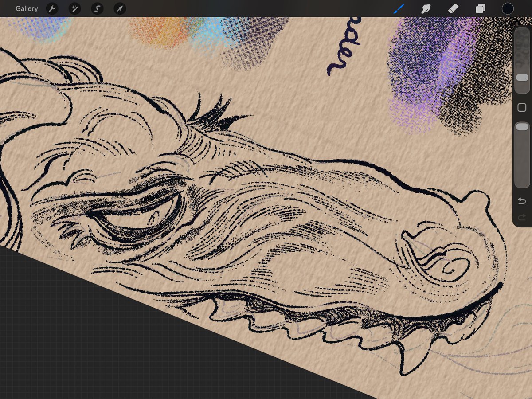Return to the Gallery
The height and width of the screenshot is (399, 532).
[27, 8]
